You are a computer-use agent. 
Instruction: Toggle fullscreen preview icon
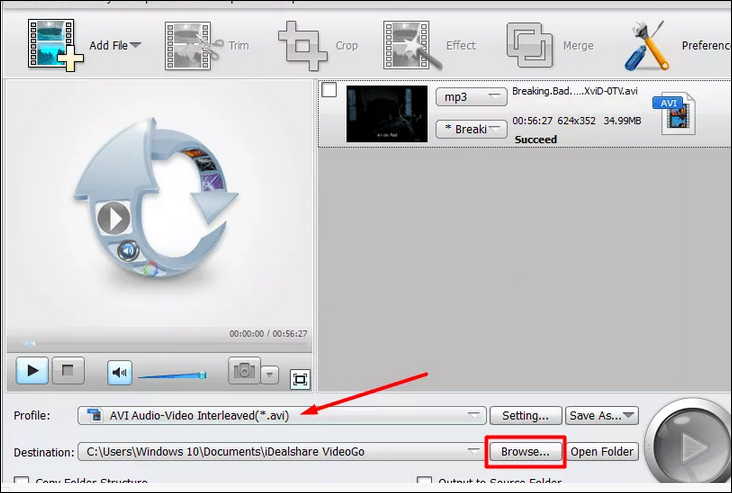pyautogui.click(x=300, y=379)
